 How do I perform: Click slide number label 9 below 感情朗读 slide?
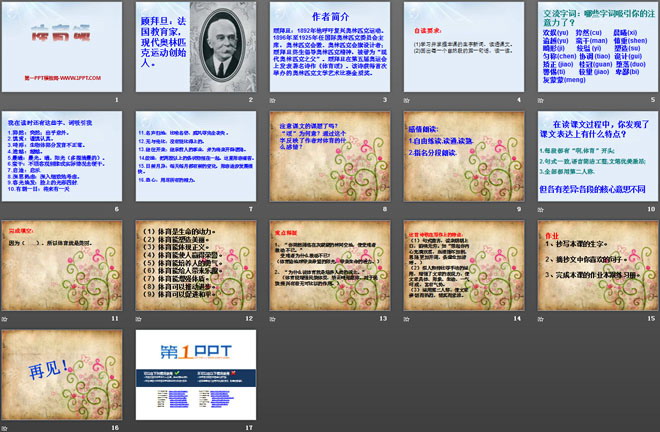pyautogui.click(x=519, y=209)
